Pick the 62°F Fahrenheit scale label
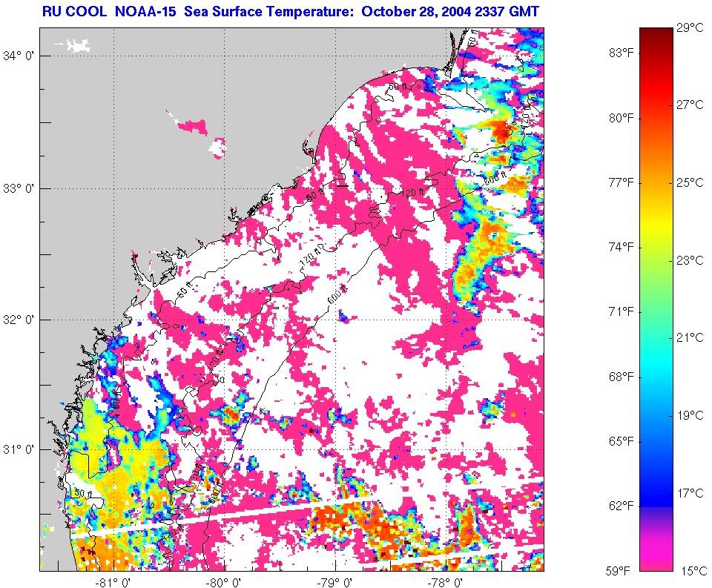The height and width of the screenshot is (588, 712). (x=622, y=506)
